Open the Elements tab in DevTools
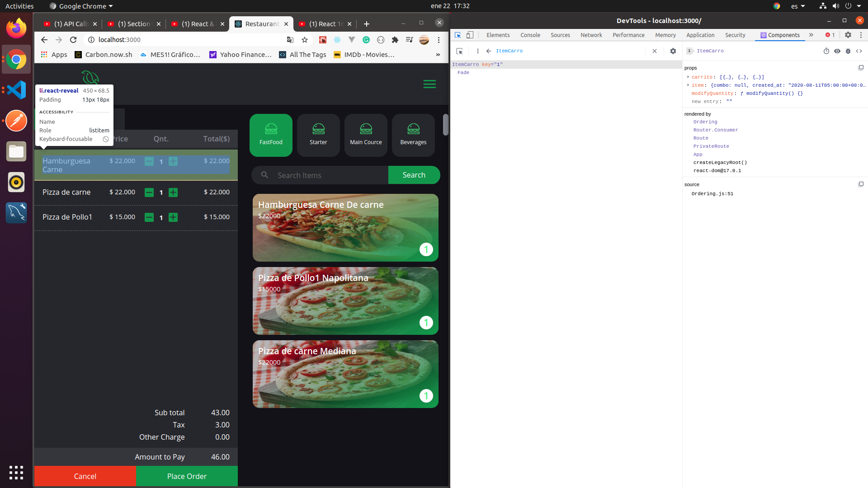The height and width of the screenshot is (488, 868). (x=498, y=35)
